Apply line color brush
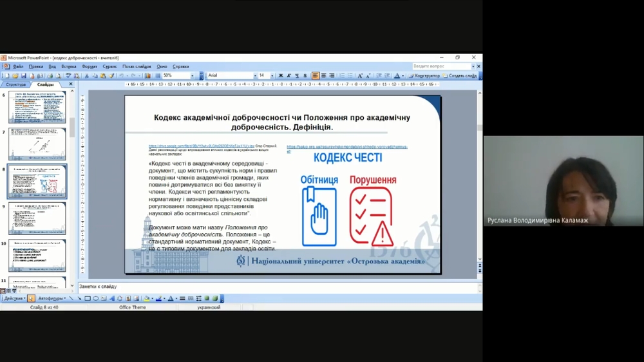The image size is (644, 362). click(x=158, y=298)
